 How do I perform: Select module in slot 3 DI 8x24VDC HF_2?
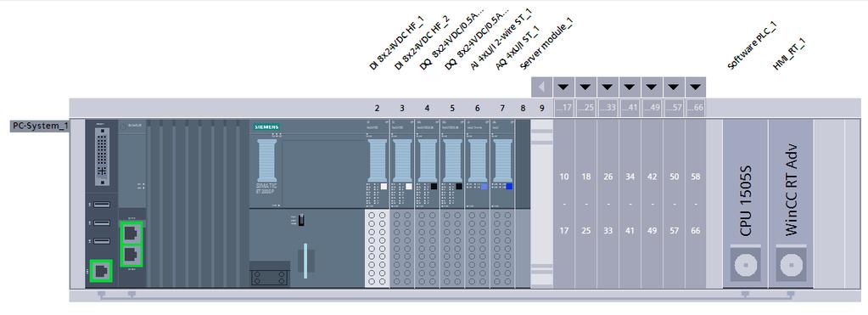coord(402,203)
